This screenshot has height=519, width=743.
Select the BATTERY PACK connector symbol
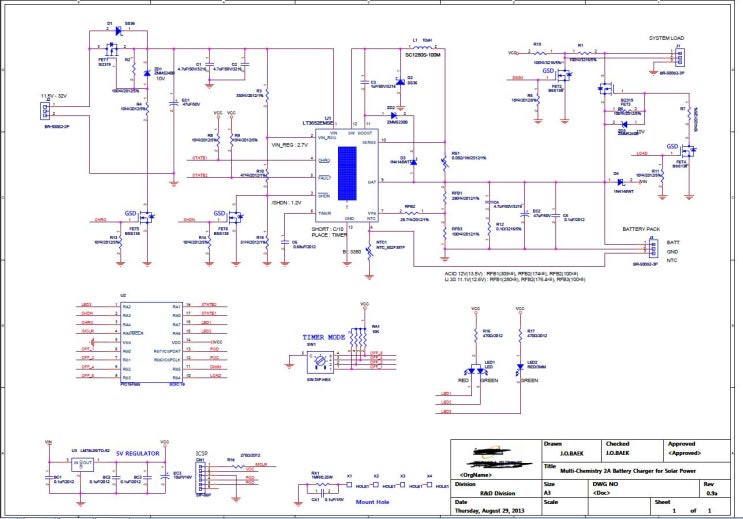click(652, 248)
